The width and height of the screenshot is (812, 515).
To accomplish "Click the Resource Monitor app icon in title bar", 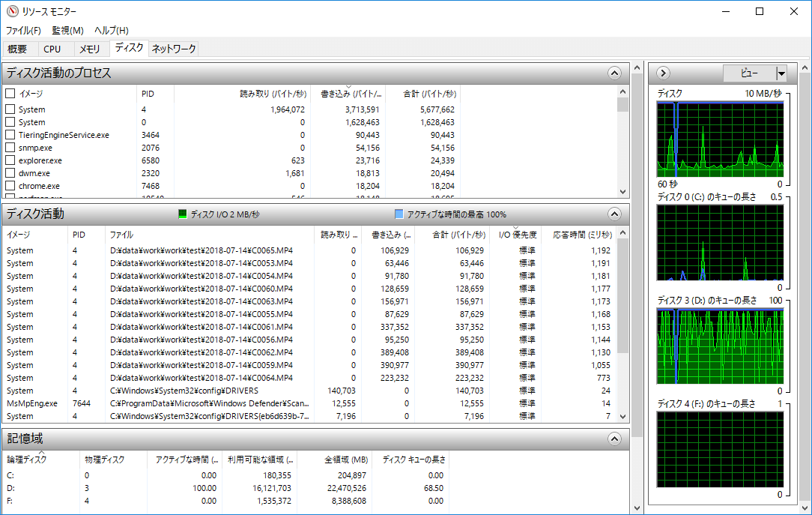I will (10, 12).
